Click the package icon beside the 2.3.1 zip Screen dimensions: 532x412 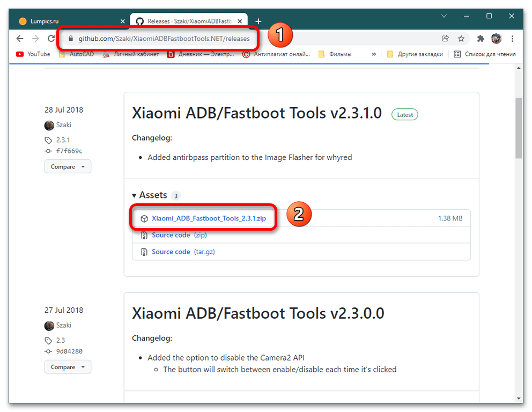144,218
